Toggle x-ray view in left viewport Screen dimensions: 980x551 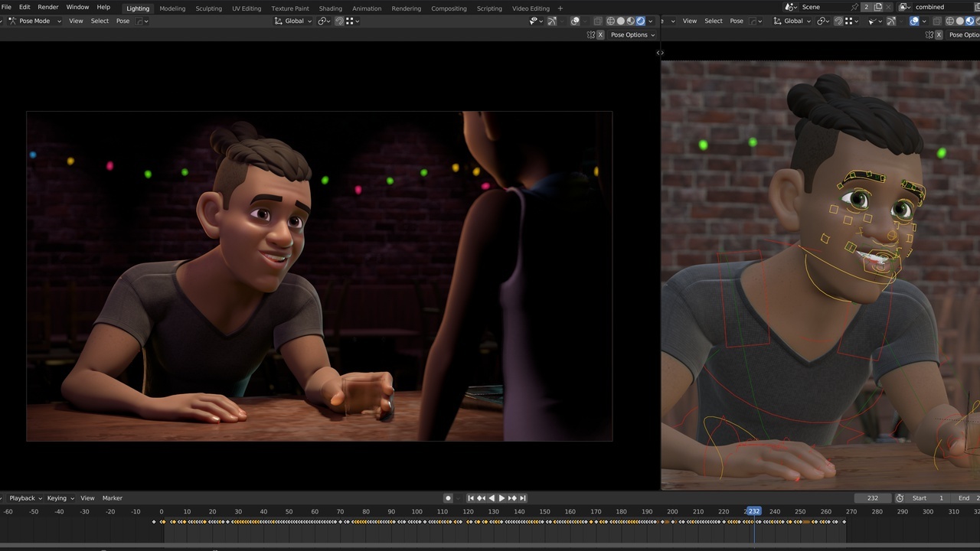coord(599,21)
